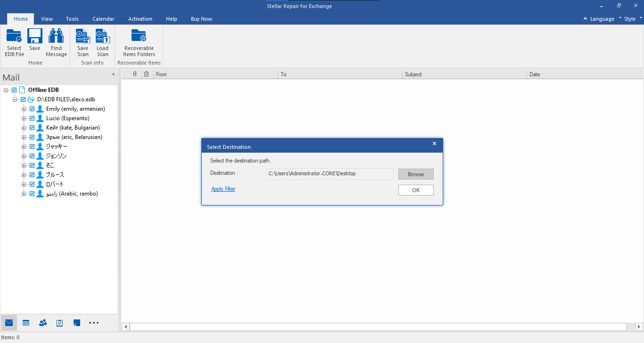The height and width of the screenshot is (343, 644).
Task: Click Кейт mailbox user icon
Action: click(40, 128)
